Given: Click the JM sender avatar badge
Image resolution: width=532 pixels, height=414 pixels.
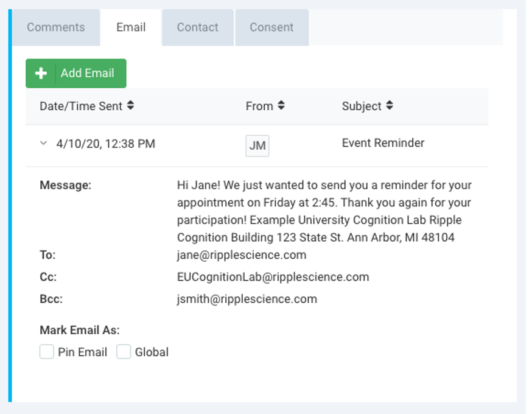Looking at the screenshot, I should tap(257, 146).
